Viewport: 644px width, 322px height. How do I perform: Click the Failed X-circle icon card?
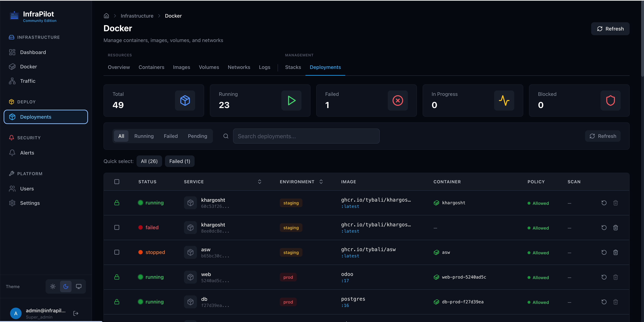pos(398,100)
